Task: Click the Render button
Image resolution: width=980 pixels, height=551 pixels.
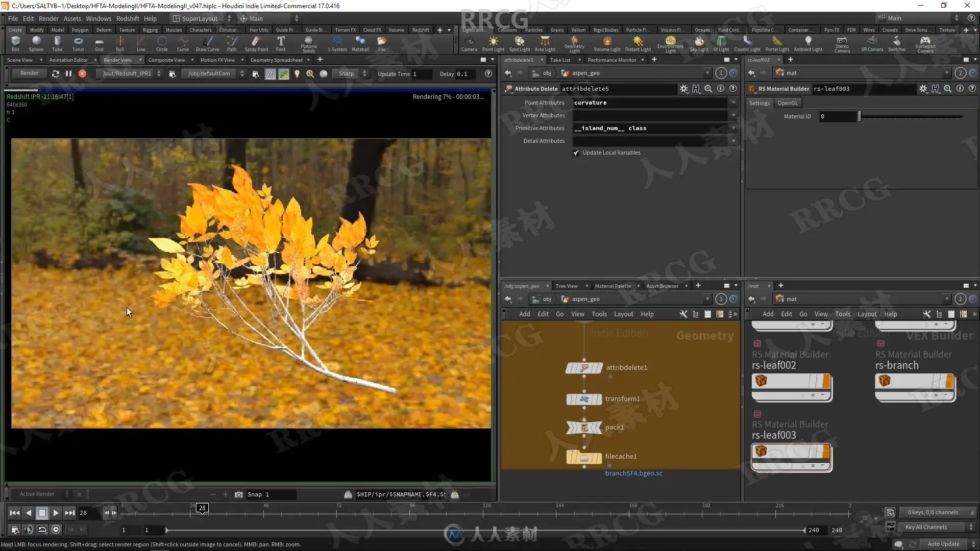Action: click(29, 73)
